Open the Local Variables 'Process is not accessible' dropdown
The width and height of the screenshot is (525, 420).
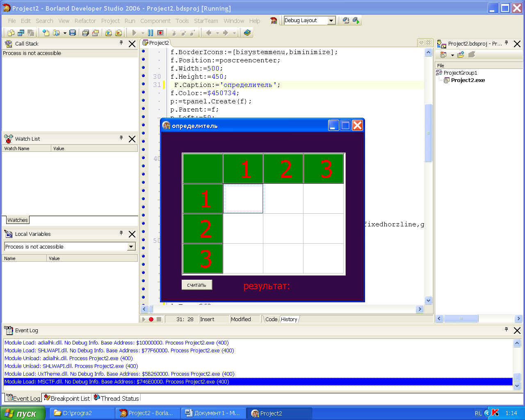coord(131,247)
